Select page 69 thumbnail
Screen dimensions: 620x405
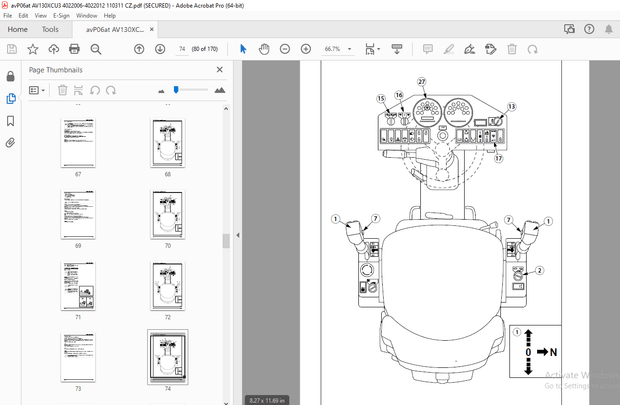tap(78, 214)
